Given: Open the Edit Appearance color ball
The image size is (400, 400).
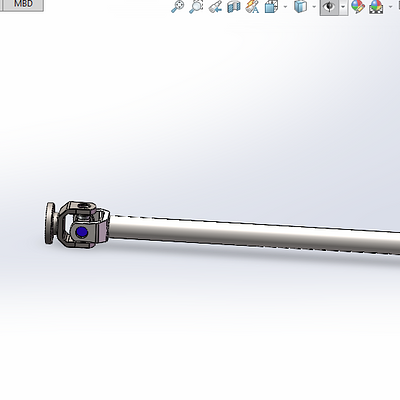Looking at the screenshot, I should [x=358, y=7].
